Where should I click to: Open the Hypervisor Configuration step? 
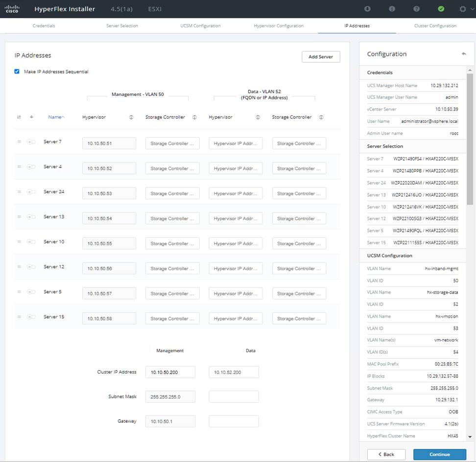[x=279, y=26]
